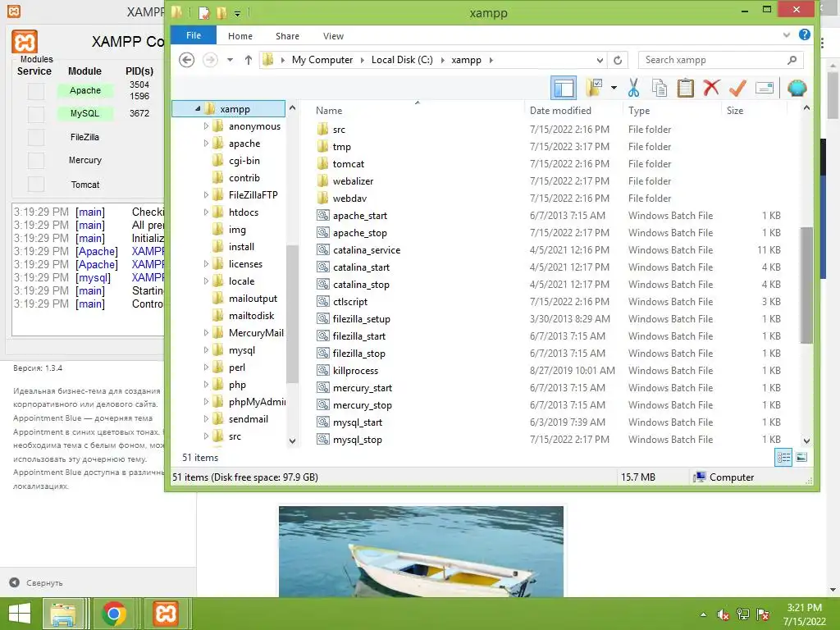Viewport: 840px width, 630px height.
Task: Click the rename envelope-like icon
Action: (x=765, y=88)
